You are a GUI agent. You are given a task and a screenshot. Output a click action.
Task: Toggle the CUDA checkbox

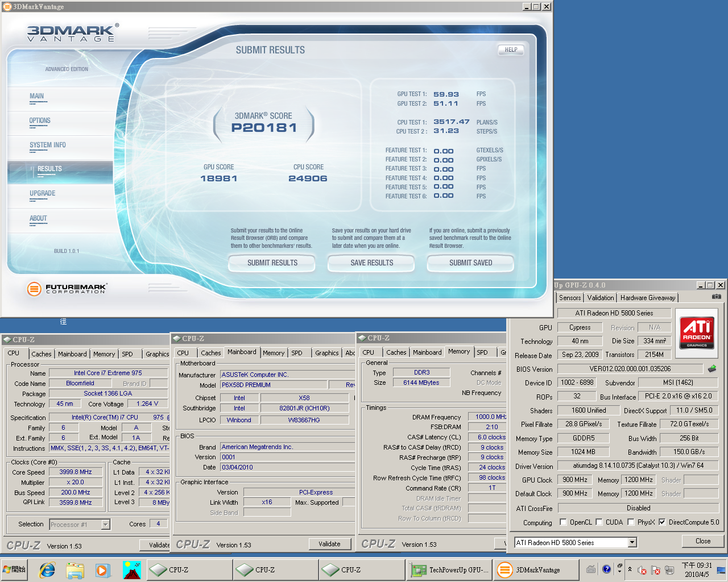coord(599,522)
